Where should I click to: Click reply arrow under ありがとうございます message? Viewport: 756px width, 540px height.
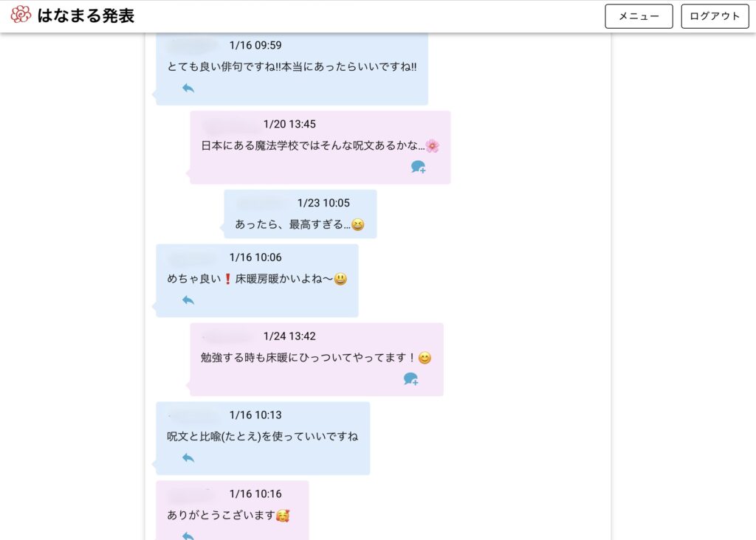(x=188, y=536)
